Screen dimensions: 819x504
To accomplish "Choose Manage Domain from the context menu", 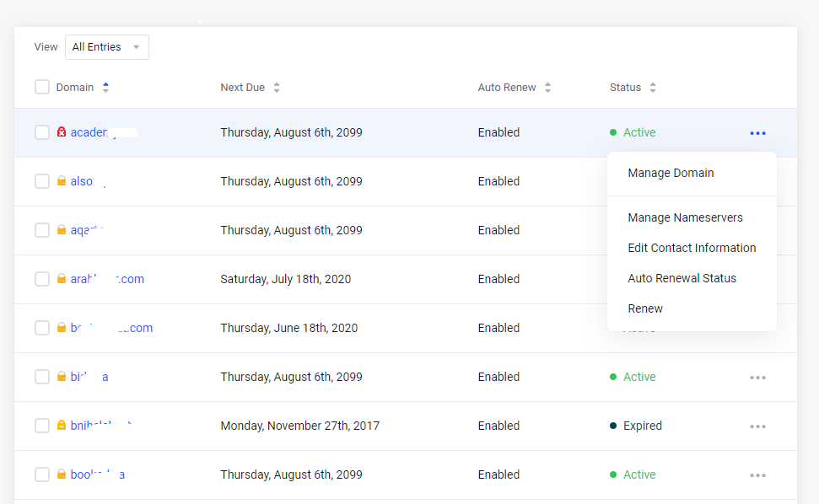I will pos(671,173).
